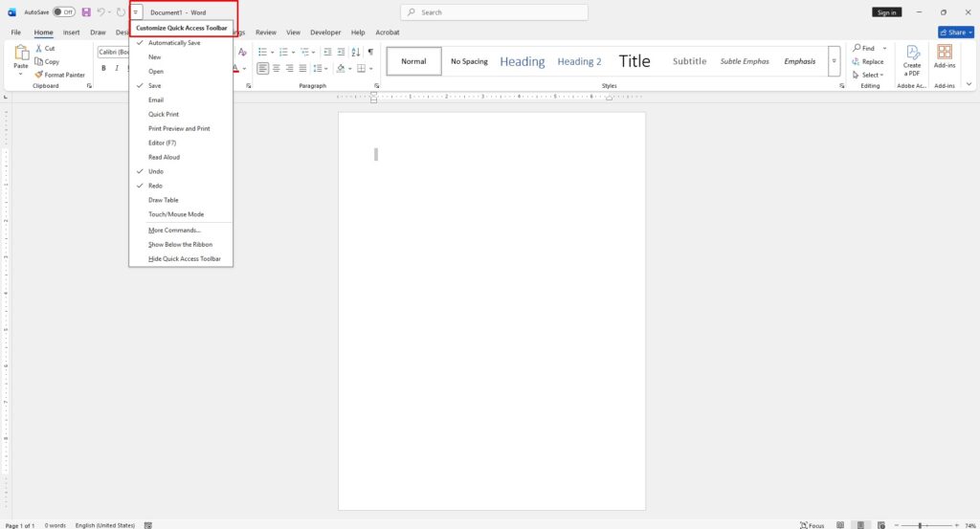Click the purple Save icon in title bar

86,11
